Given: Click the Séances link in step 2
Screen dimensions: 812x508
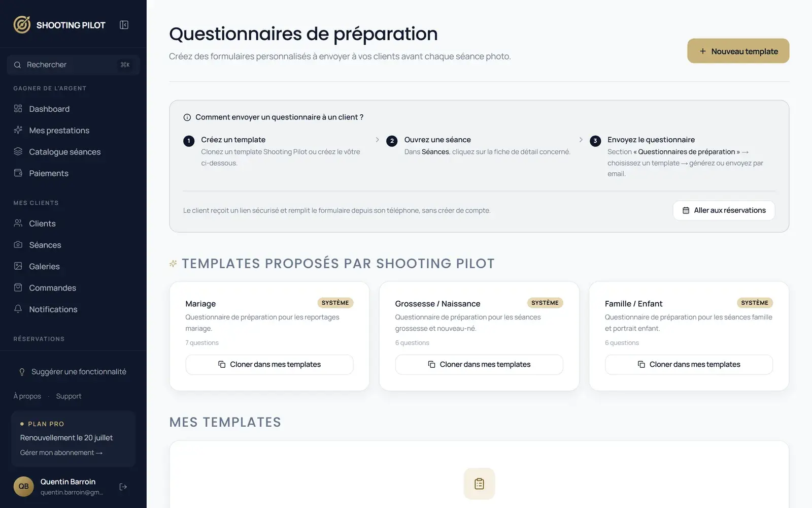Looking at the screenshot, I should tap(435, 152).
